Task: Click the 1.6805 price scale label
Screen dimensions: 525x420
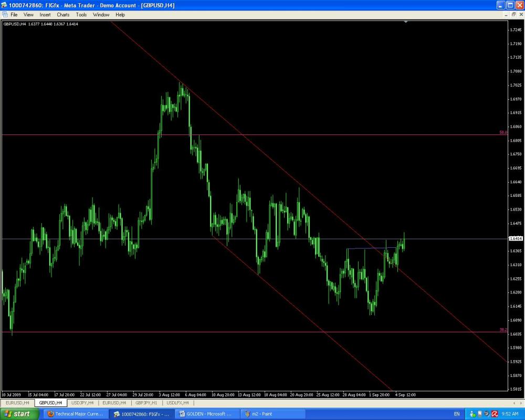Action: click(516, 140)
